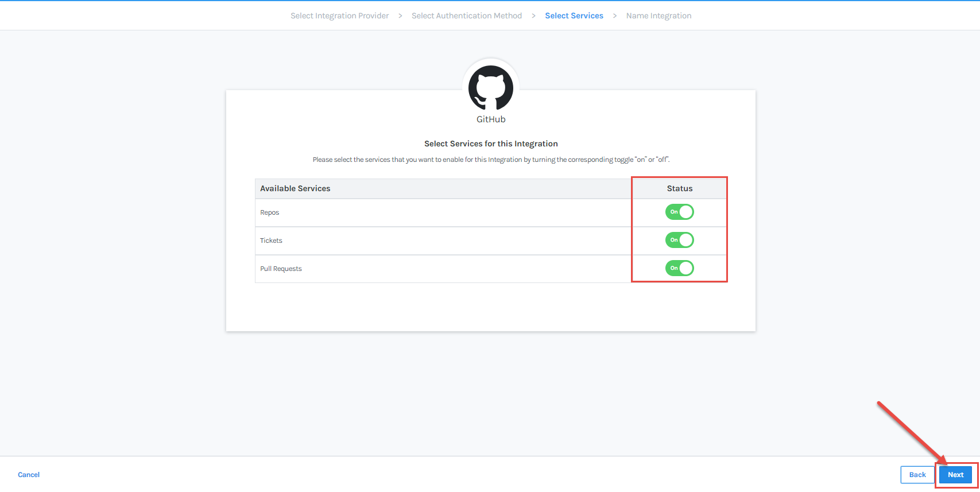Click the Repos row label
Viewport: 980px width, 492px height.
click(270, 212)
